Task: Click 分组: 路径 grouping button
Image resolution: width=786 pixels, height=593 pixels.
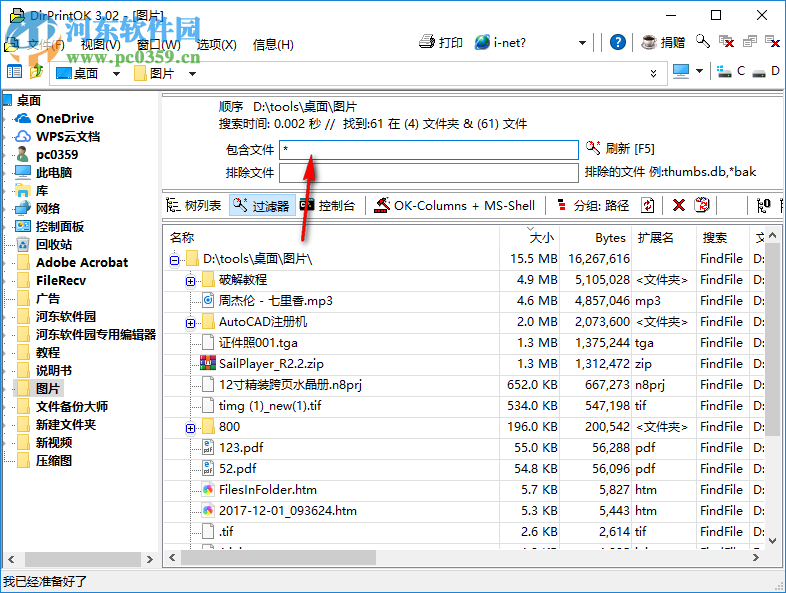Action: click(x=593, y=206)
